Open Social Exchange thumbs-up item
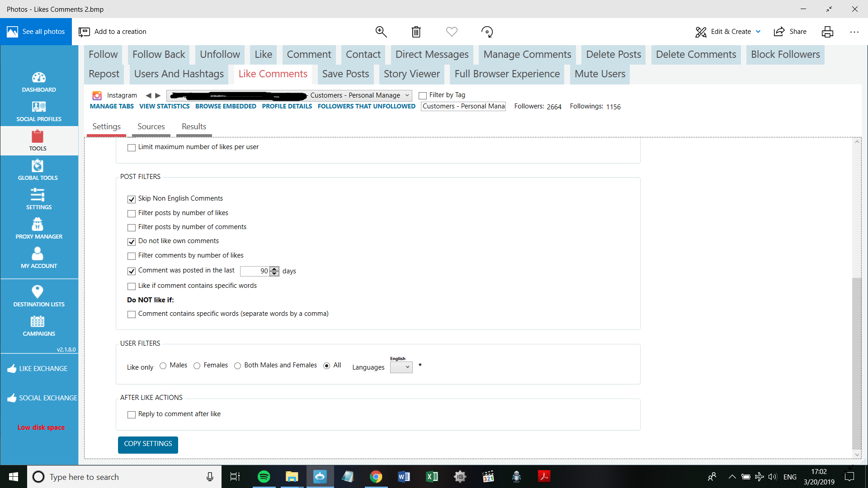The height and width of the screenshot is (488, 868). [42, 398]
